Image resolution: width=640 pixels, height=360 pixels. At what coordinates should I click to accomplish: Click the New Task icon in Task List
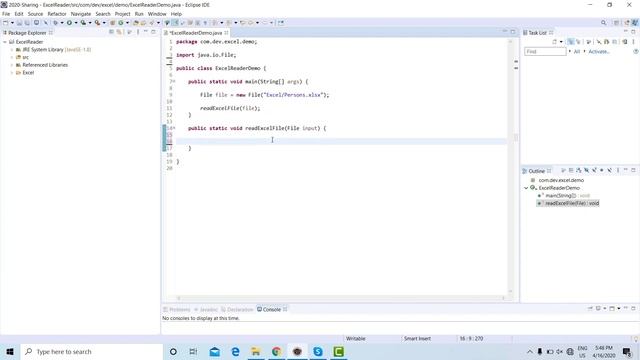click(x=555, y=42)
